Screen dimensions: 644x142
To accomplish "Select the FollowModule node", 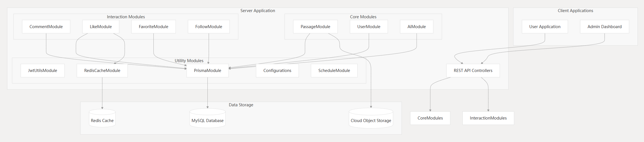I will [209, 27].
